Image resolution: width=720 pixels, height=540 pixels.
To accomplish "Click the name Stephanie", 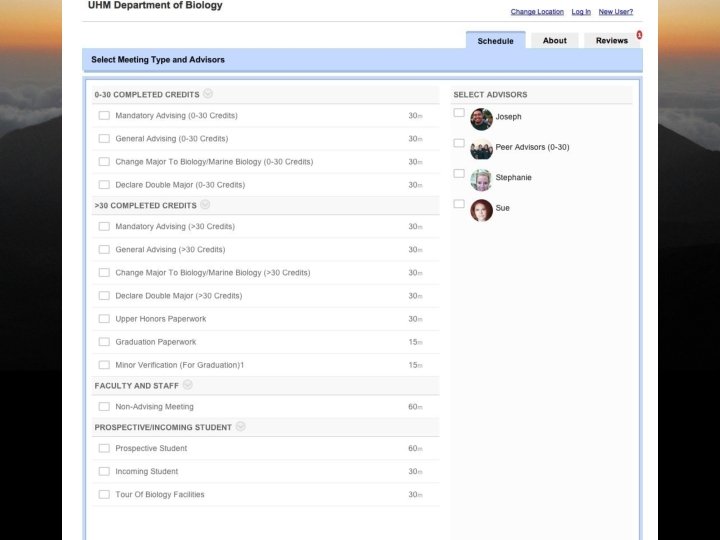I will tap(513, 177).
